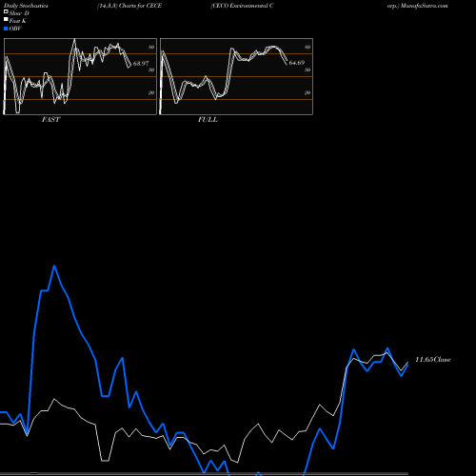Click the Fast K legend swatch
Image resolution: width=476 pixels, height=476 pixels.
[x=6, y=19]
